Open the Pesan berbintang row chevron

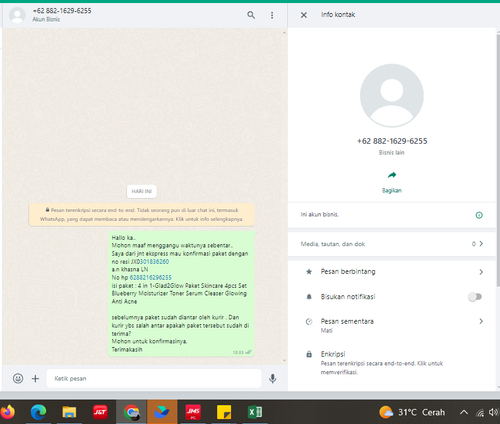(x=481, y=272)
